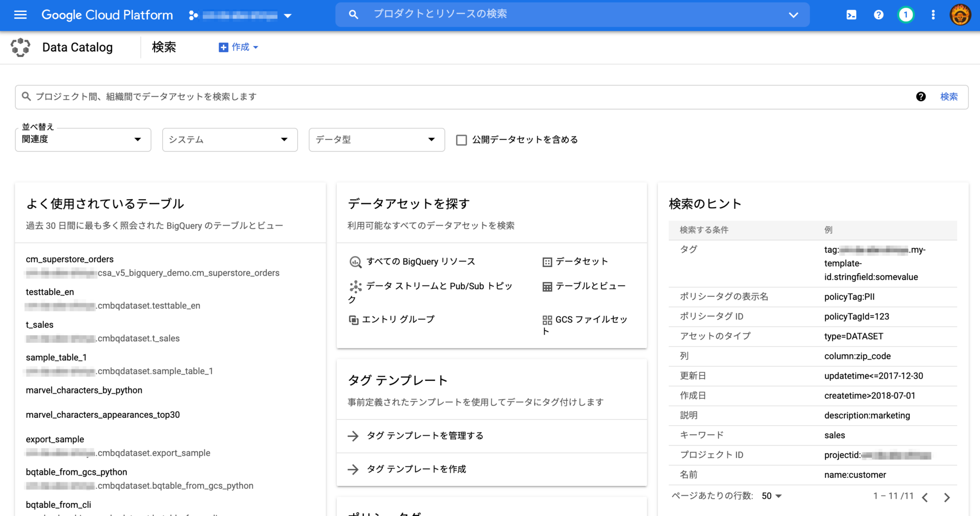Expand the システム filter dropdown
Screen dimensions: 980x516
pos(229,140)
